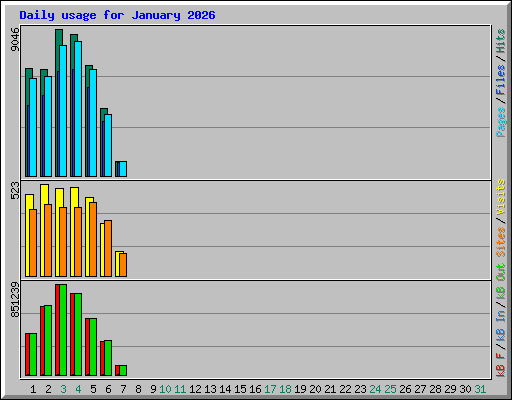Click day 5 orange Sites bar
Screen dimensions: 512x400
(x=93, y=239)
